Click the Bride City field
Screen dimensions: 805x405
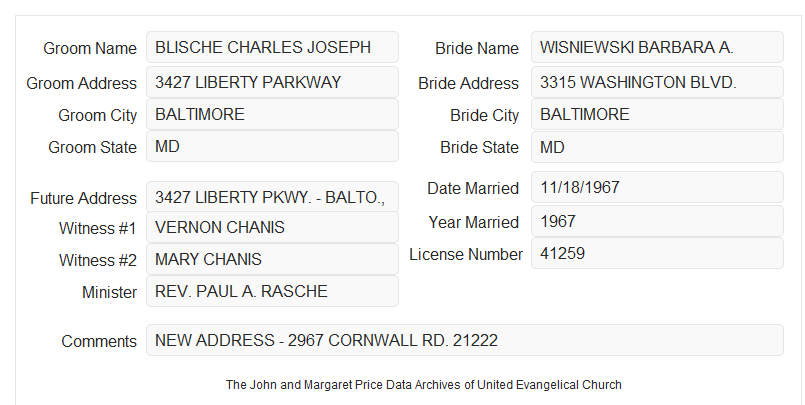[x=657, y=114]
